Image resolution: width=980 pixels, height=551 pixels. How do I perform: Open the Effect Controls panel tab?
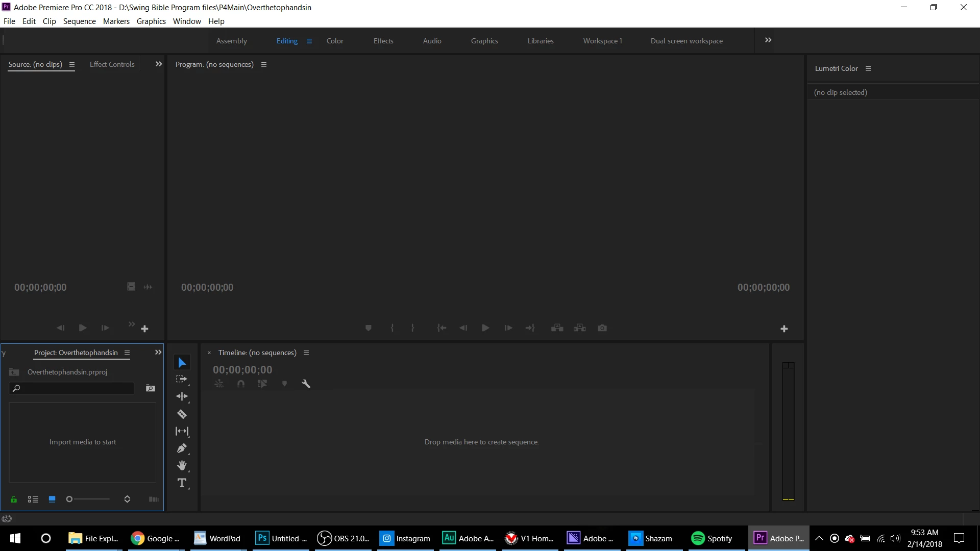(x=112, y=64)
